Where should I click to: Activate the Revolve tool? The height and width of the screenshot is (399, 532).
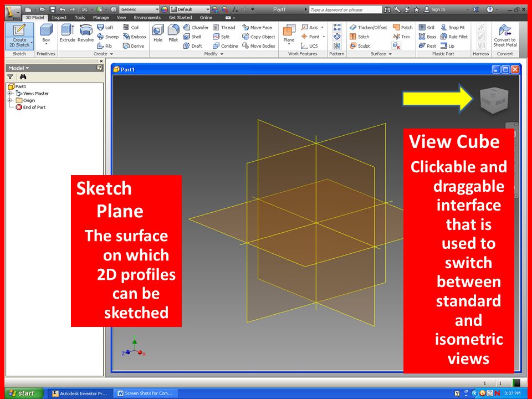85,33
